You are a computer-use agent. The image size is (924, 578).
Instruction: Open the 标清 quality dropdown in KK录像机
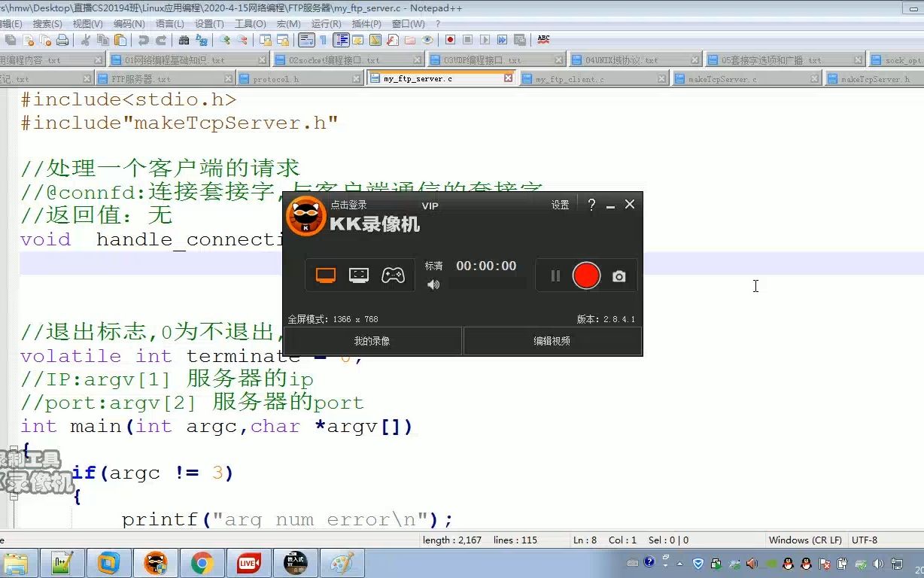433,265
